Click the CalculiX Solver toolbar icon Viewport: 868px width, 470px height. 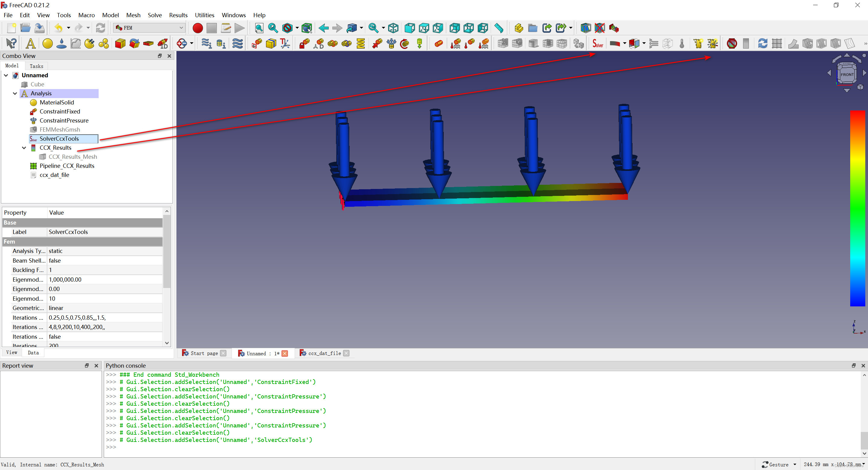tap(598, 43)
